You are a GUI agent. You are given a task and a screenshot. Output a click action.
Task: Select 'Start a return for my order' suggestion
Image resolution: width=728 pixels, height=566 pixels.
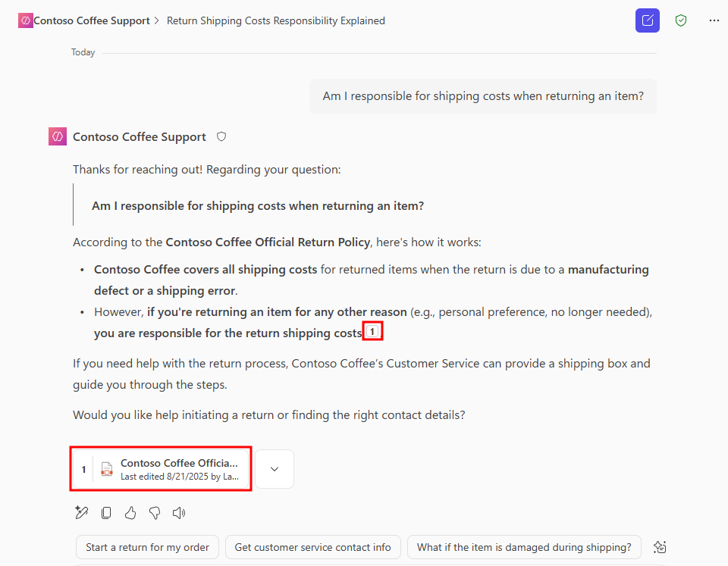[x=147, y=547]
